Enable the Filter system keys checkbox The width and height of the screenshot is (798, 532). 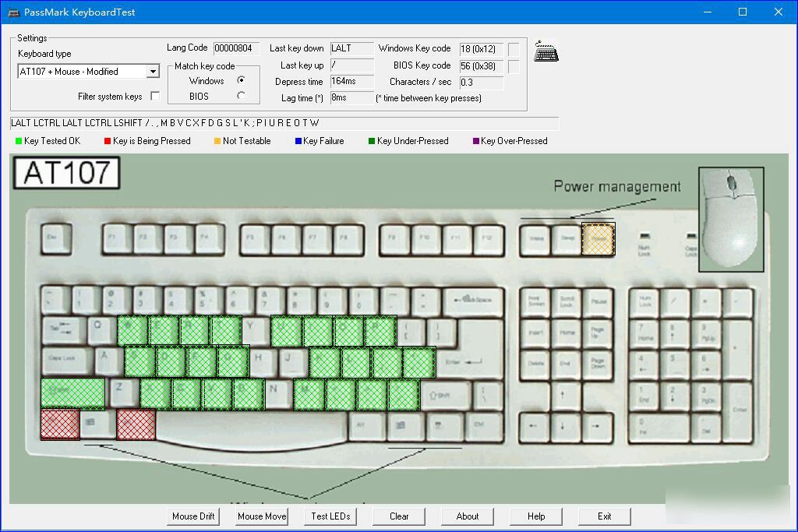pyautogui.click(x=155, y=96)
